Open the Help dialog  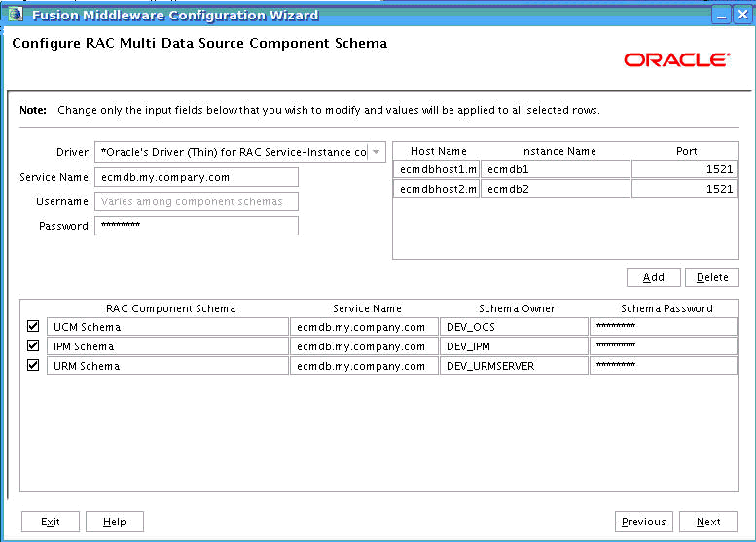[114, 522]
